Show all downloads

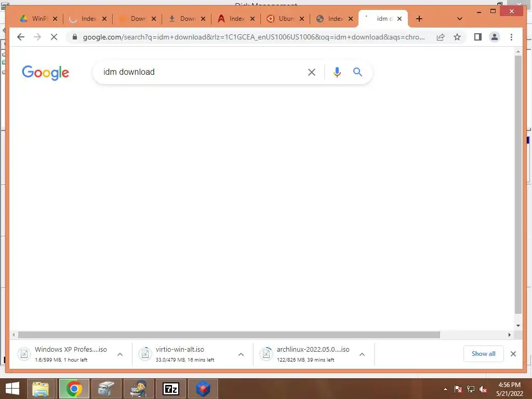[x=484, y=353]
